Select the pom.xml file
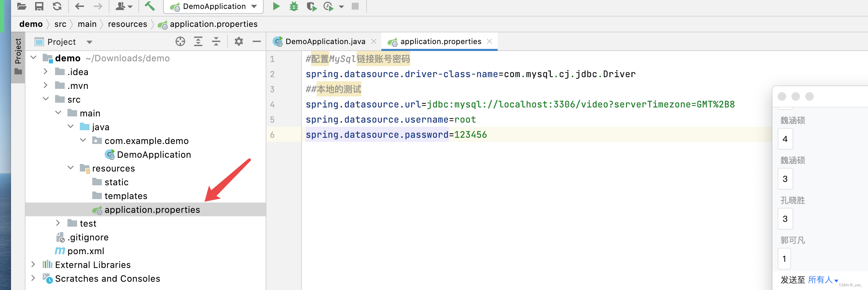 (x=80, y=251)
